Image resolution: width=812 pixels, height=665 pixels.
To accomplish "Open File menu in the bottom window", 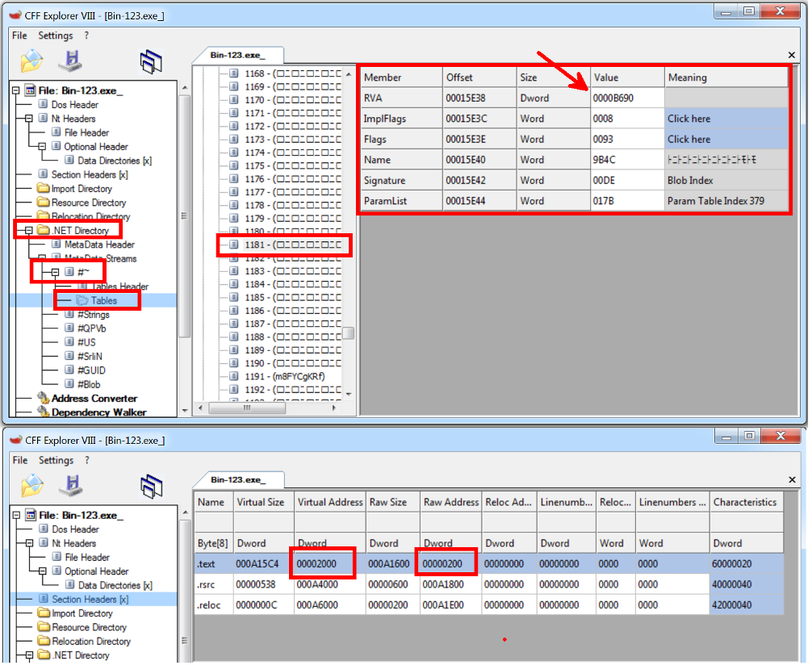I will 19,460.
